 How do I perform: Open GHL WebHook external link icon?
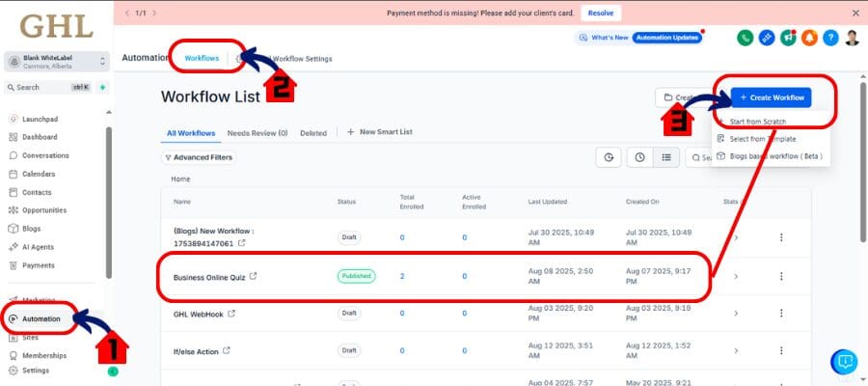click(231, 314)
